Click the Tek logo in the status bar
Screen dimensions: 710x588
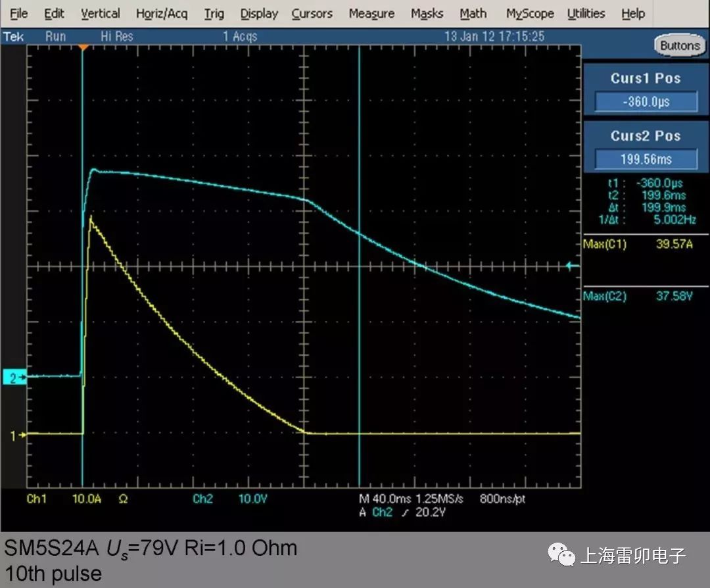(x=13, y=37)
